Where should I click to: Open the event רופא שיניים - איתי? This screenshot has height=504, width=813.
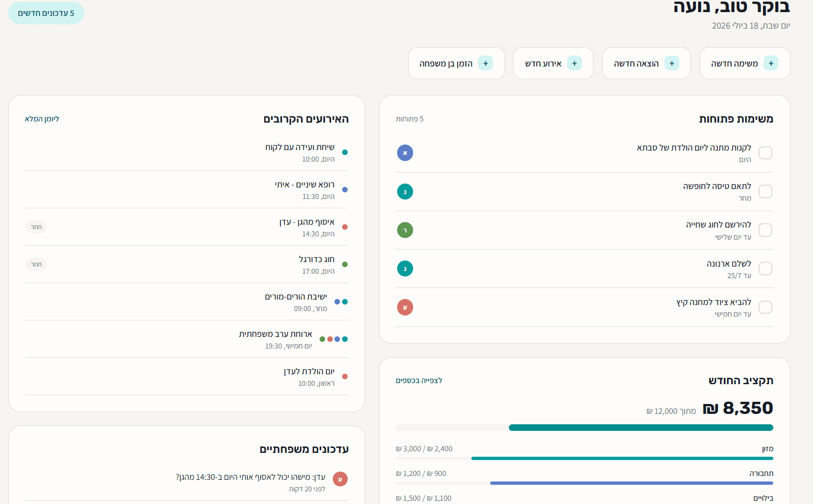coord(305,185)
